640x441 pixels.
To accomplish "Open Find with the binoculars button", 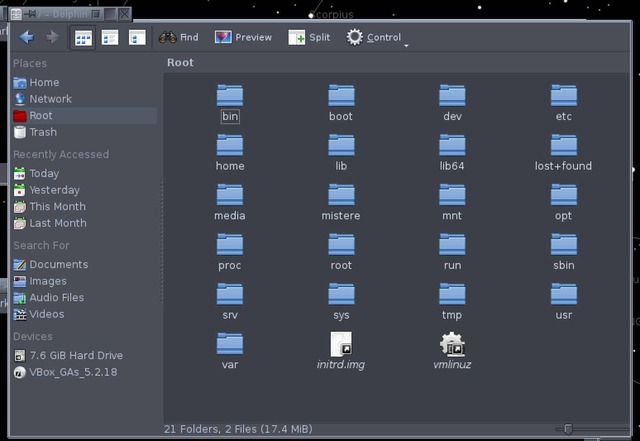I will [x=179, y=38].
